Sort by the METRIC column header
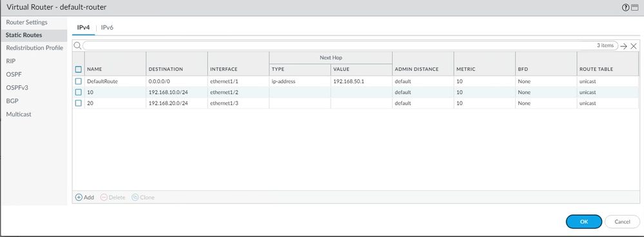Image resolution: width=644 pixels, height=237 pixels. tap(465, 69)
